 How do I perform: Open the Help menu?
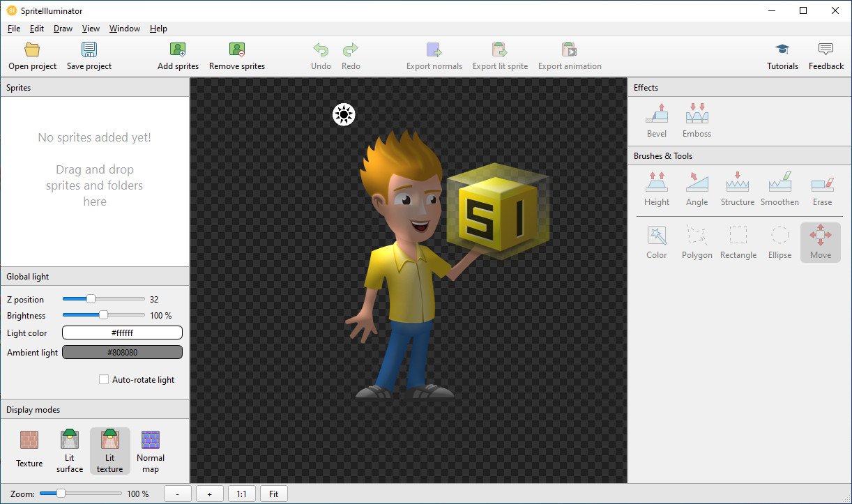[x=158, y=29]
